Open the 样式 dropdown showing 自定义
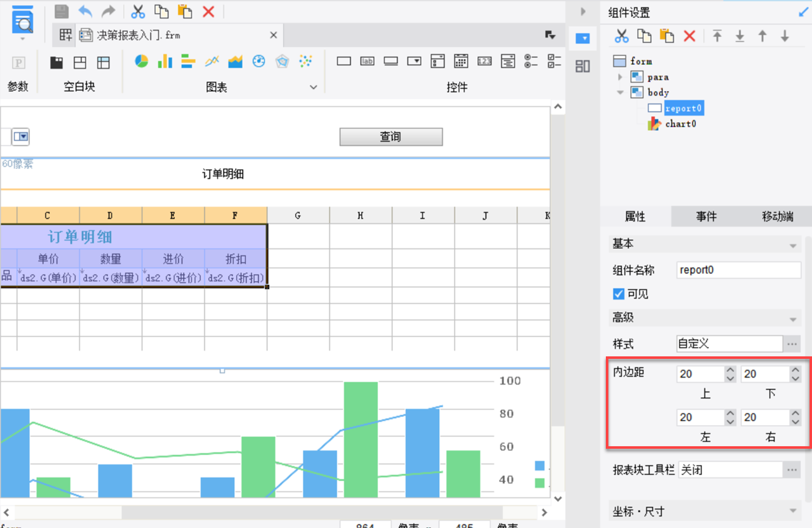 coord(730,344)
